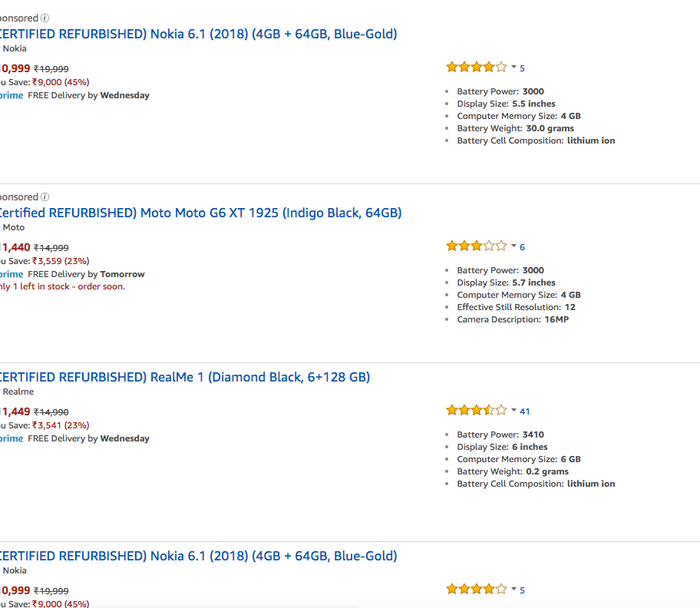700x608 pixels.
Task: Click the star rating of the RealMe 1
Action: [476, 410]
